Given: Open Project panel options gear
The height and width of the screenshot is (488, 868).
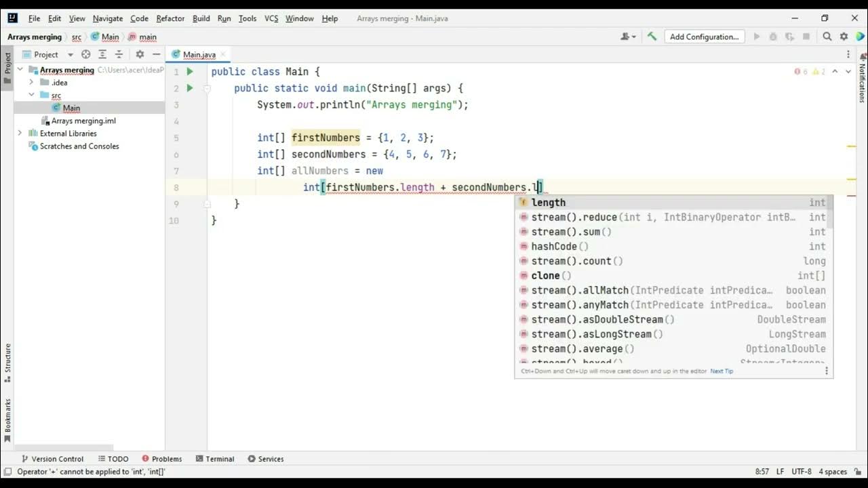Looking at the screenshot, I should click(x=140, y=54).
